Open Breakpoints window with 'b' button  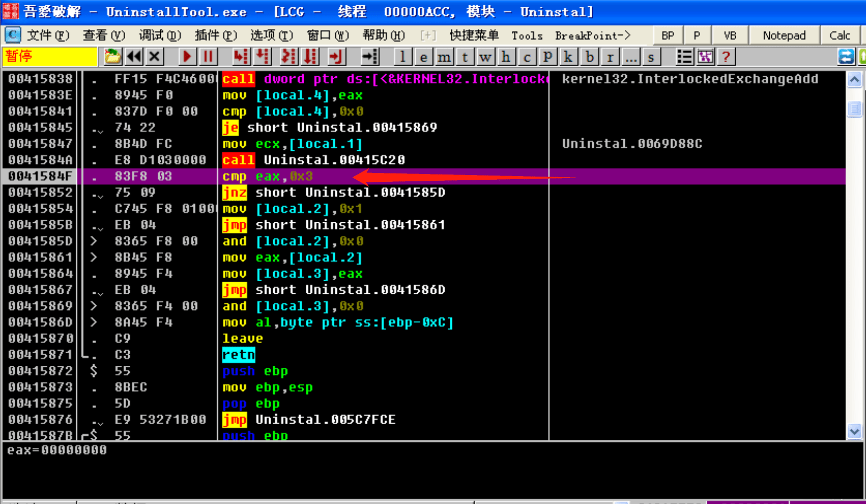coord(590,56)
